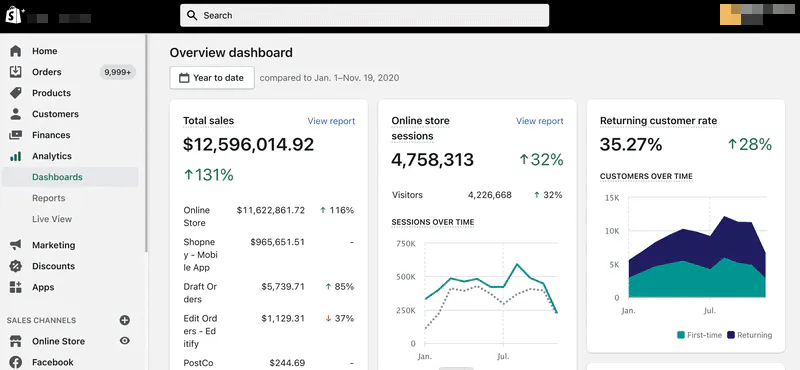Select the Analytics menu item
800x370 pixels.
pos(52,156)
